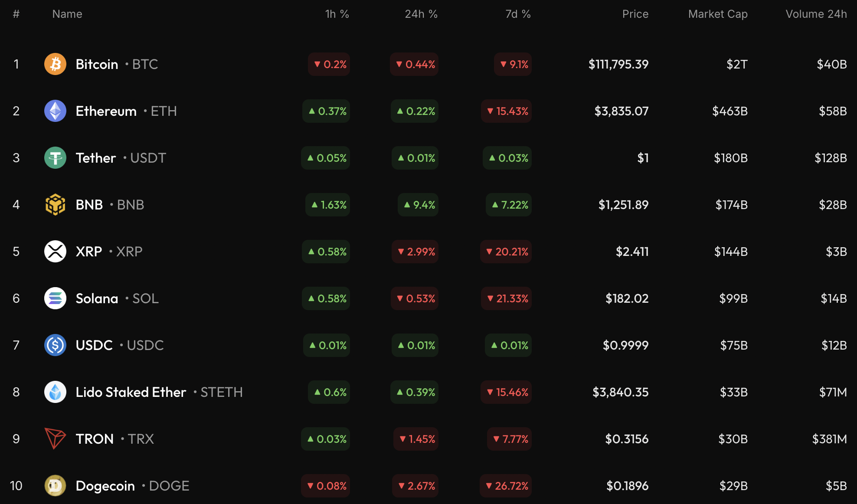Image resolution: width=857 pixels, height=504 pixels.
Task: Sort by the Volume 24h header
Action: click(x=816, y=14)
